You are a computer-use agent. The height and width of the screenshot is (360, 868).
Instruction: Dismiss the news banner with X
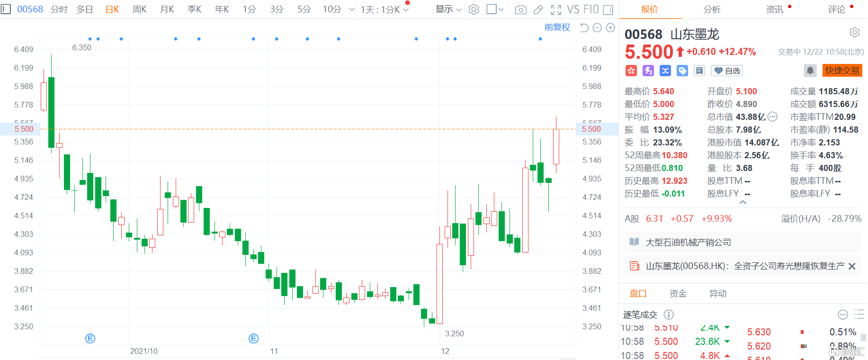coord(852,266)
